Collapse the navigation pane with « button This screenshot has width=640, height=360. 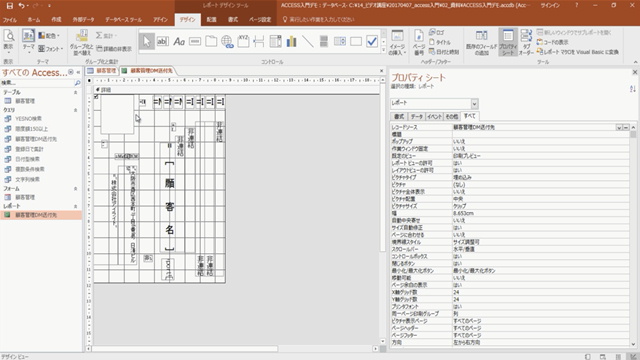pyautogui.click(x=78, y=72)
